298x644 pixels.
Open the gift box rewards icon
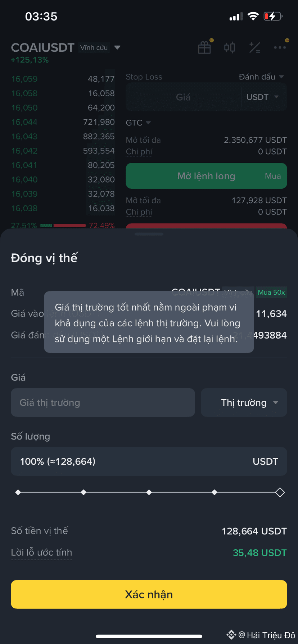pyautogui.click(x=204, y=47)
